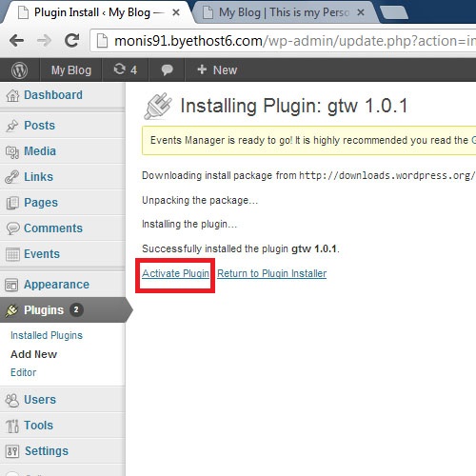This screenshot has width=476, height=476.
Task: Click the Plugins update badge showing 2
Action: 76,309
